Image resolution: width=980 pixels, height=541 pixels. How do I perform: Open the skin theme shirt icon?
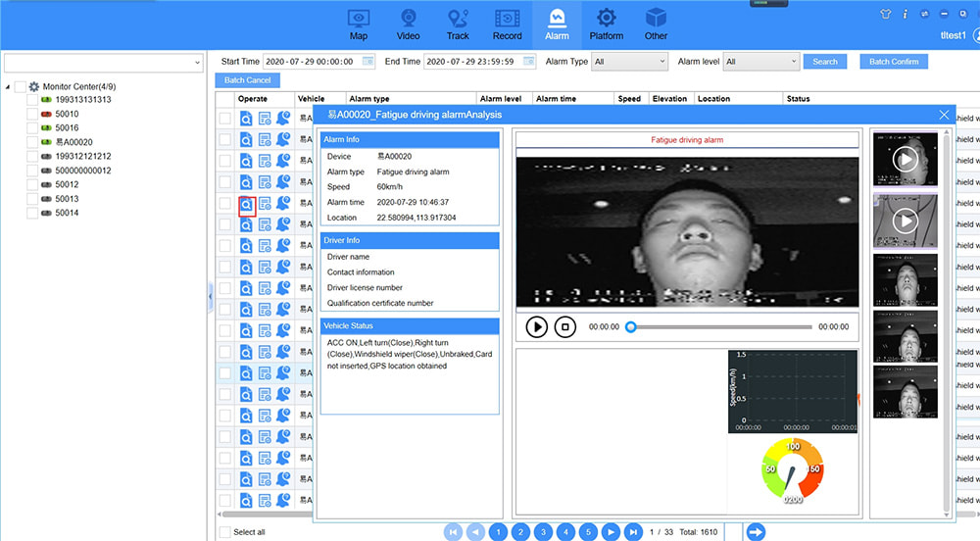(885, 14)
